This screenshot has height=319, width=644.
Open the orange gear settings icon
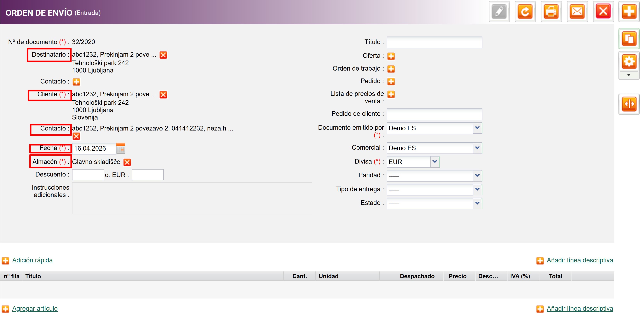[629, 62]
